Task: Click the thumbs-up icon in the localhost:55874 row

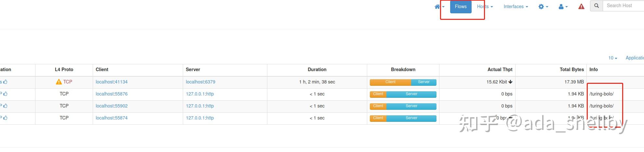Action: pos(6,118)
